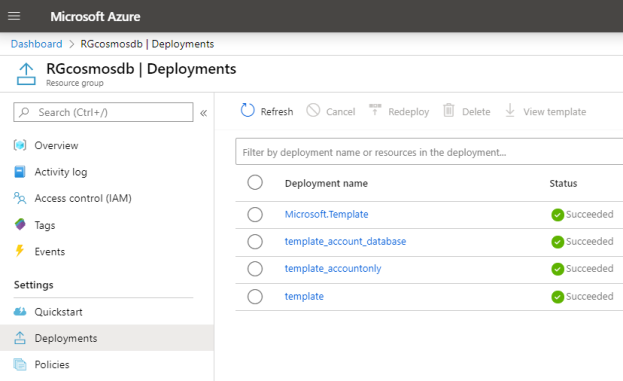
Task: Click the Overview cube icon
Action: coord(20,145)
